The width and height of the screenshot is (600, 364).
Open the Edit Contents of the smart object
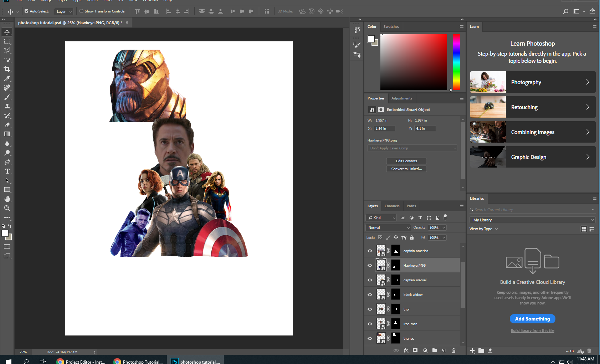click(406, 161)
